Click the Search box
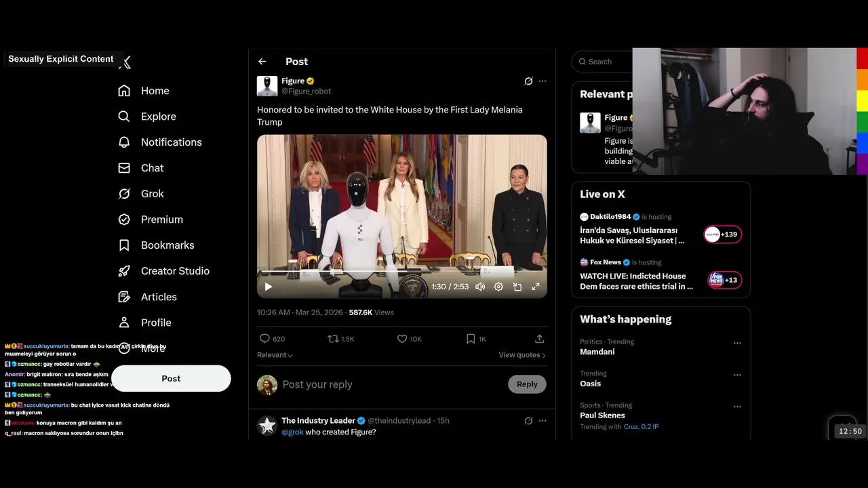 coord(602,62)
